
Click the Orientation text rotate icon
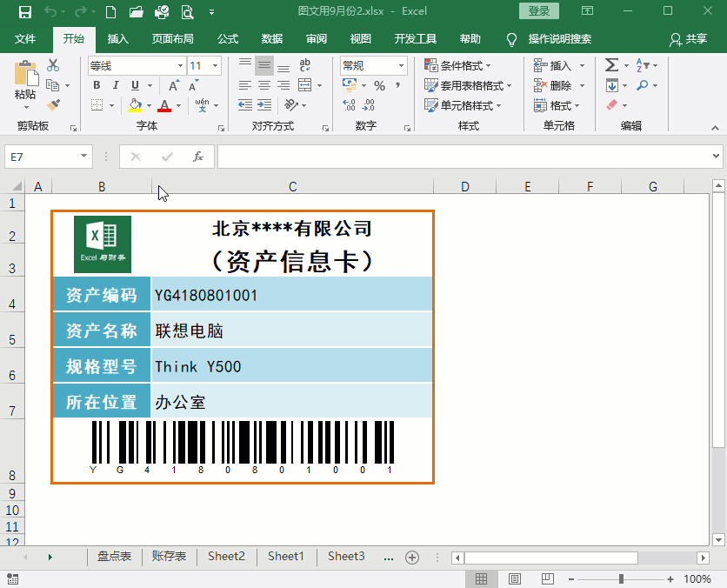pyautogui.click(x=291, y=105)
